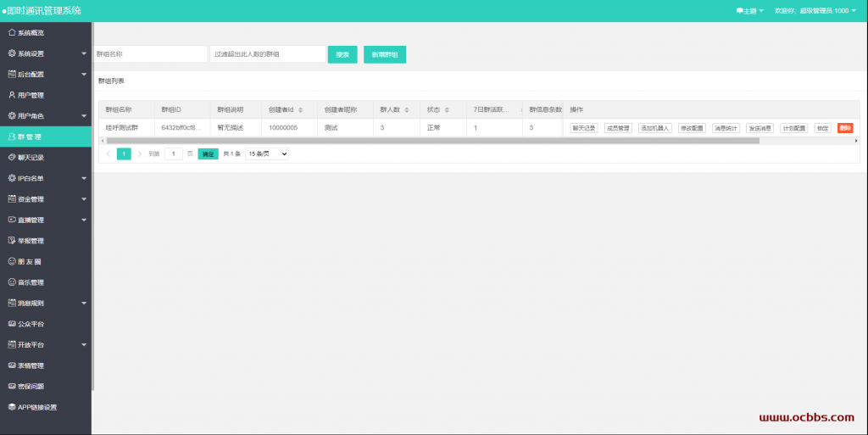Expand the 系统设置 submenu arrow
The height and width of the screenshot is (435, 868).
[84, 53]
